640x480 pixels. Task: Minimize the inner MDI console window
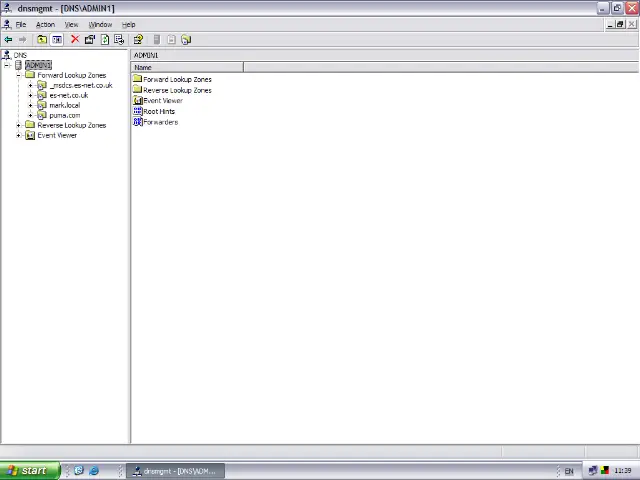610,24
